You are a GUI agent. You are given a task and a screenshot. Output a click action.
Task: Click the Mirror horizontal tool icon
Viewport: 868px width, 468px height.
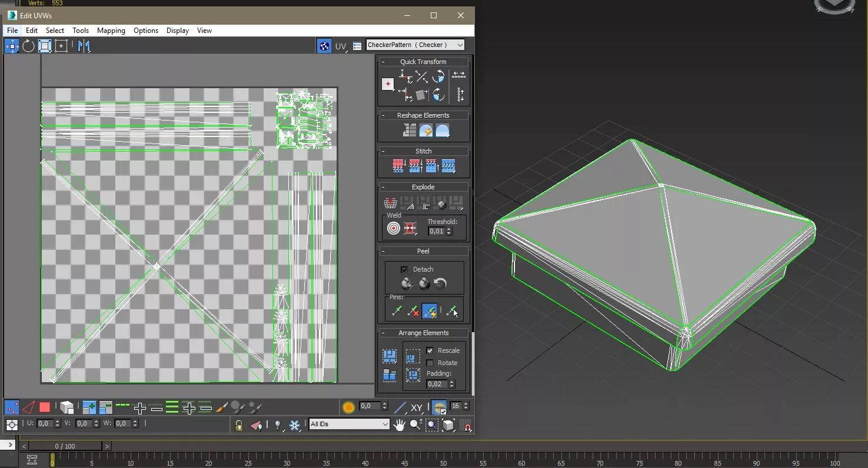point(84,46)
